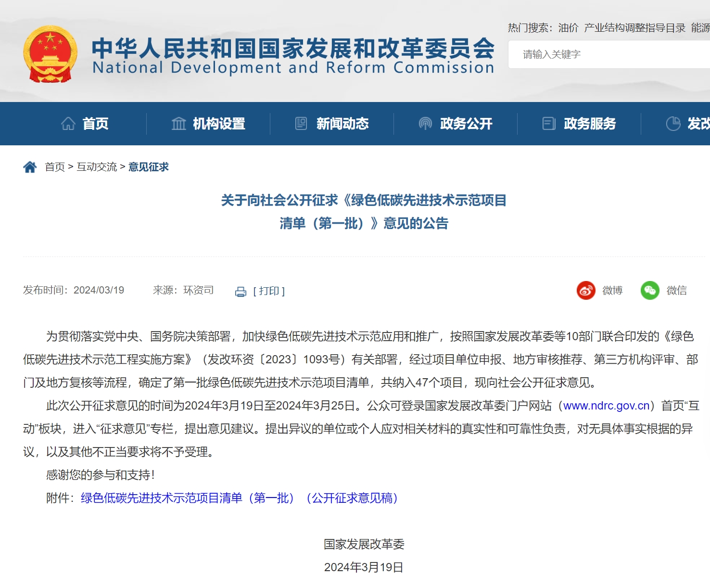Click the 微博 share label
Screen dimensions: 710x588
click(x=612, y=290)
